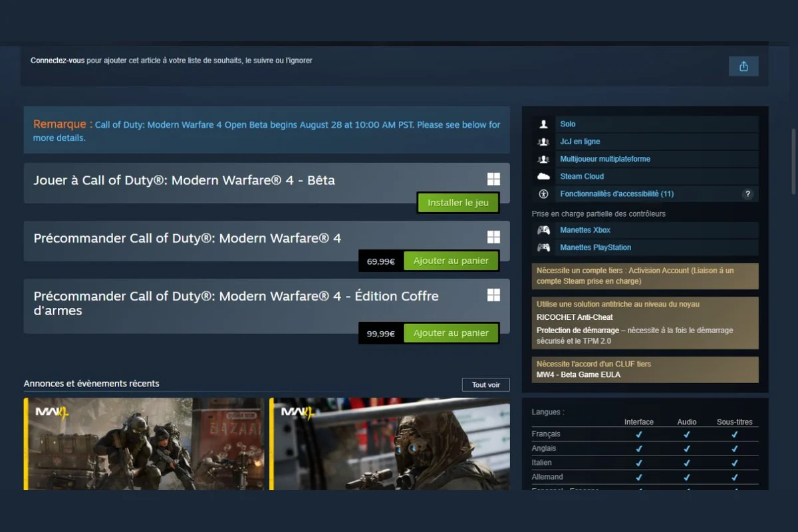Open Fonctionnalités d'accessibilité (11) link
798x532 pixels.
[x=617, y=194]
